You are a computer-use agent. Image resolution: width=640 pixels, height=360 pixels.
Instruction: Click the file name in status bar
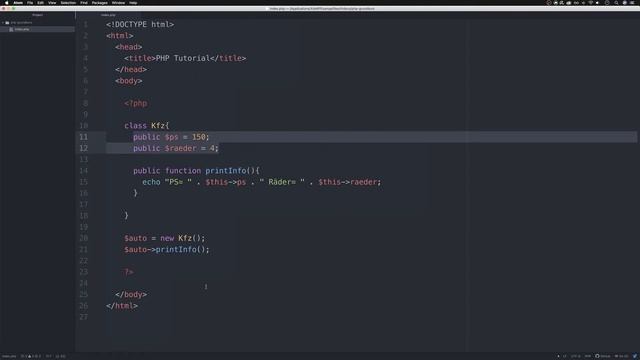[9, 356]
